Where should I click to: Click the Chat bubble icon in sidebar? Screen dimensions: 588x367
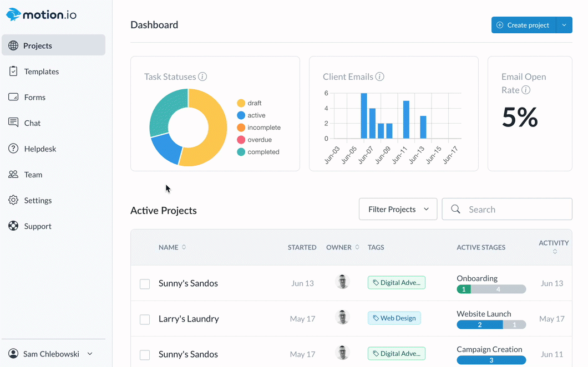(x=13, y=123)
